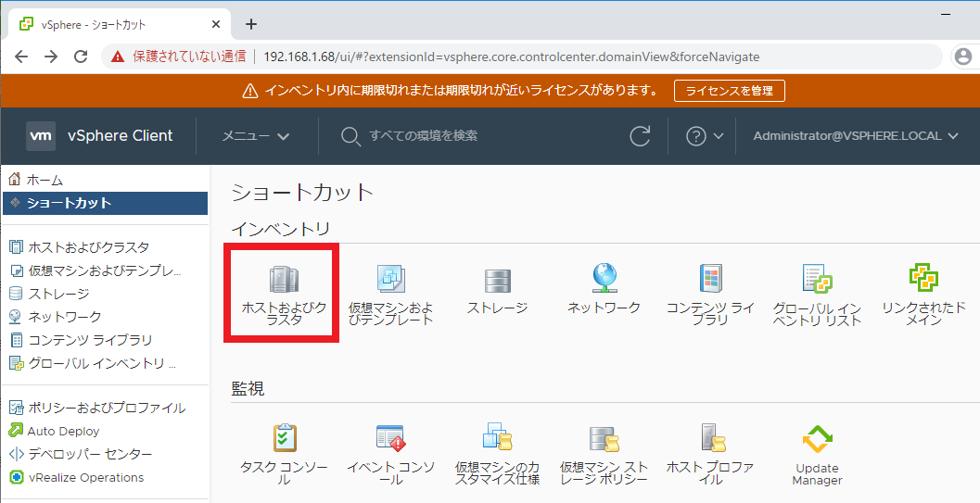Screen dimensions: 980x503
Task: Click the ライセンスを管理 button
Action: click(730, 91)
